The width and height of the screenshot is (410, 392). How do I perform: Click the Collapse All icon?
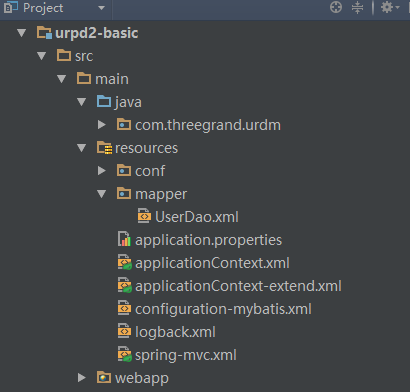coord(357,7)
